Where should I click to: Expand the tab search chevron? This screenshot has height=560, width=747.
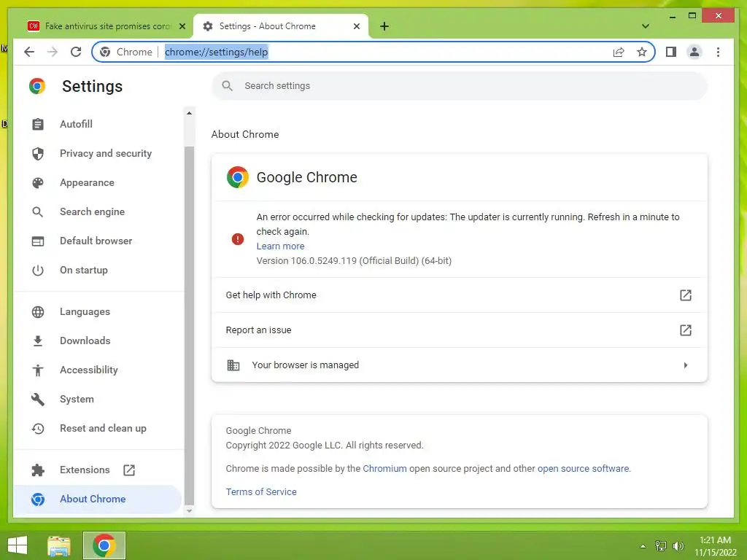pyautogui.click(x=646, y=26)
